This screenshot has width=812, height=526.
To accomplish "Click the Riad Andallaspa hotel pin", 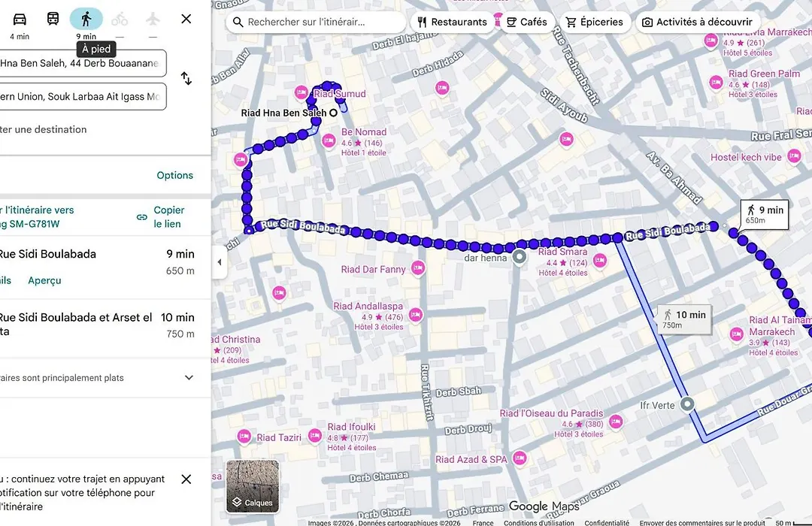I will click(415, 314).
